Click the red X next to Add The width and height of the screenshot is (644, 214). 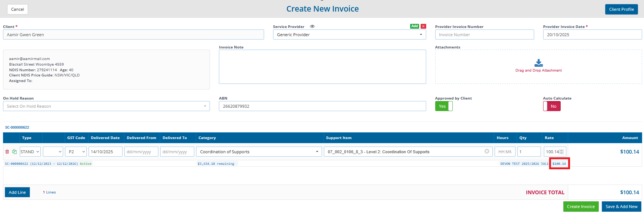pos(423,26)
